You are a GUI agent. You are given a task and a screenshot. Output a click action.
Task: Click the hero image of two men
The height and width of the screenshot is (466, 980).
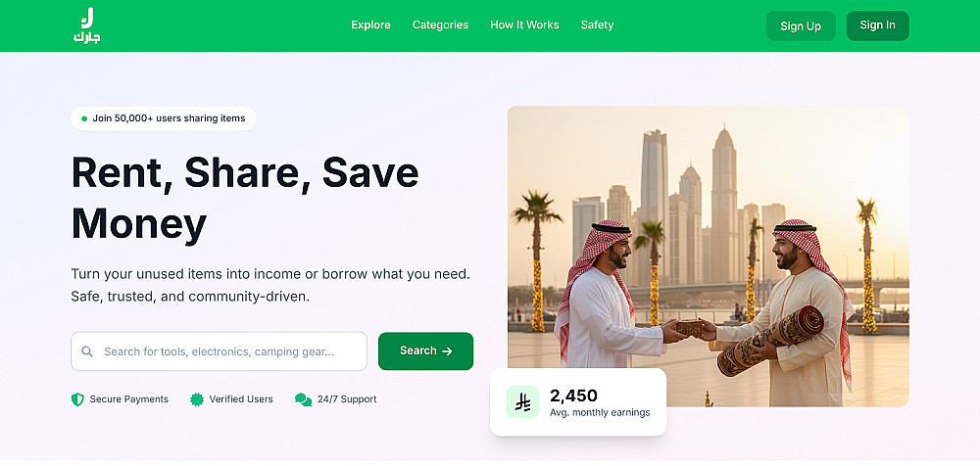pyautogui.click(x=709, y=256)
